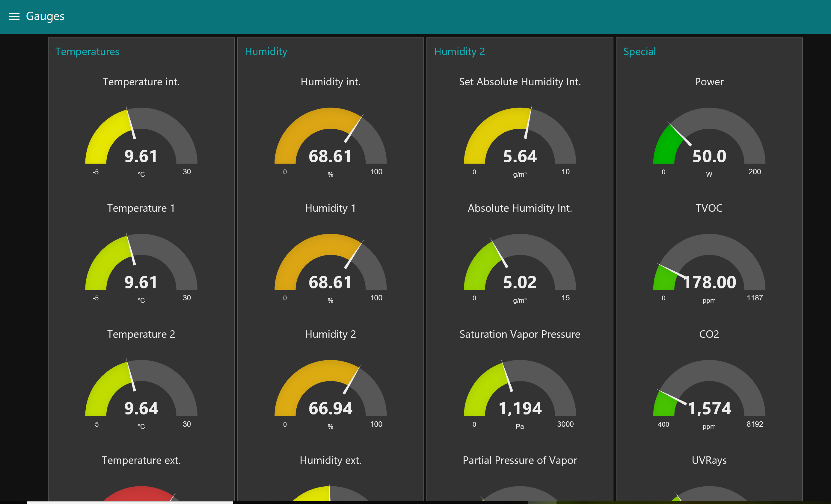Click the 'Humidity int.' label
This screenshot has height=504, width=831.
point(331,82)
